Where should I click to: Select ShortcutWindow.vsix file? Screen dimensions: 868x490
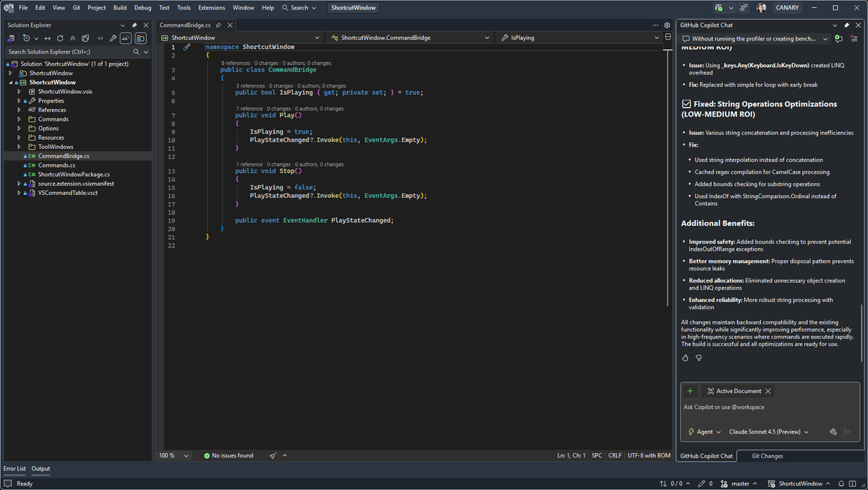[x=65, y=92]
